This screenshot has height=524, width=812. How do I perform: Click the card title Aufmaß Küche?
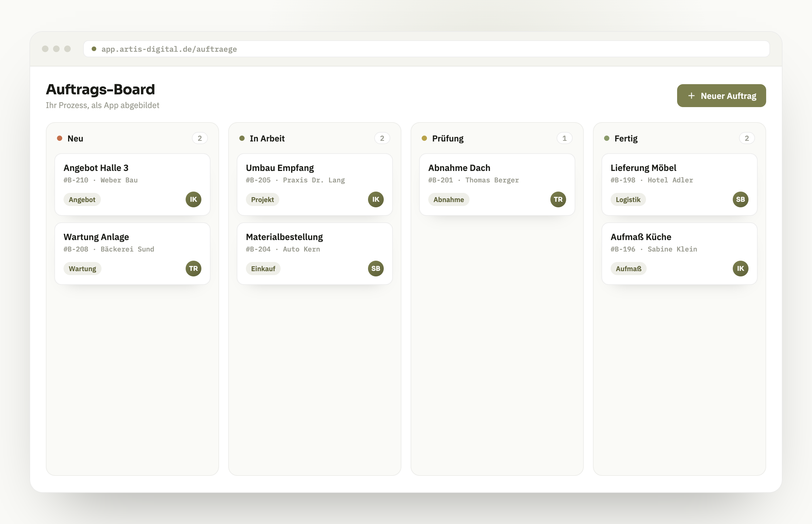(x=641, y=237)
